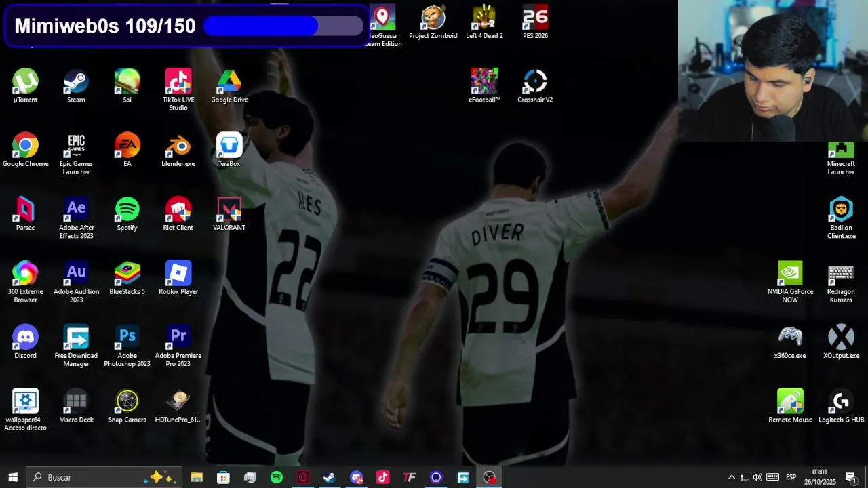Select the HDTunePro desktop icon

pos(178,406)
